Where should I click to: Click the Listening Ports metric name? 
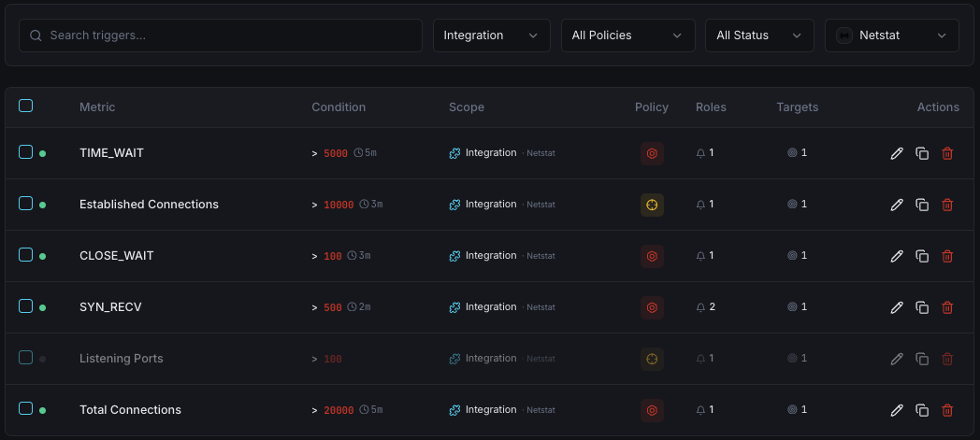click(x=122, y=358)
